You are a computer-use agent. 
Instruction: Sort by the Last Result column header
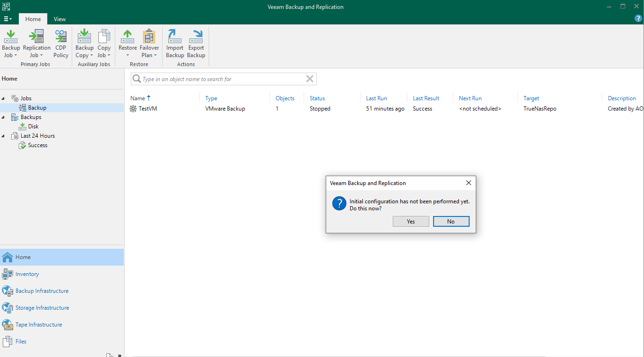(x=426, y=98)
